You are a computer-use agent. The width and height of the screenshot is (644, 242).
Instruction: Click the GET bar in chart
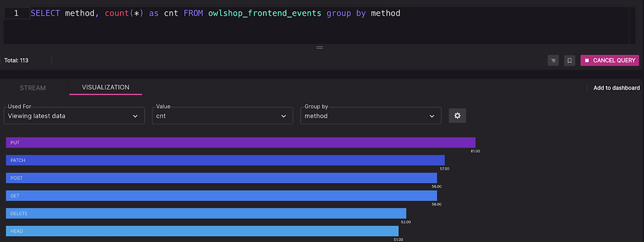coord(221,195)
